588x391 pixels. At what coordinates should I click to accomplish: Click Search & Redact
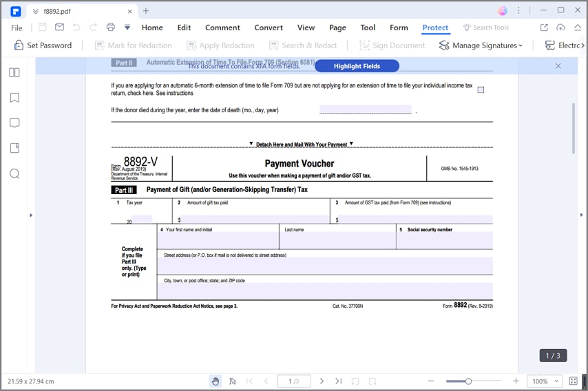point(303,45)
